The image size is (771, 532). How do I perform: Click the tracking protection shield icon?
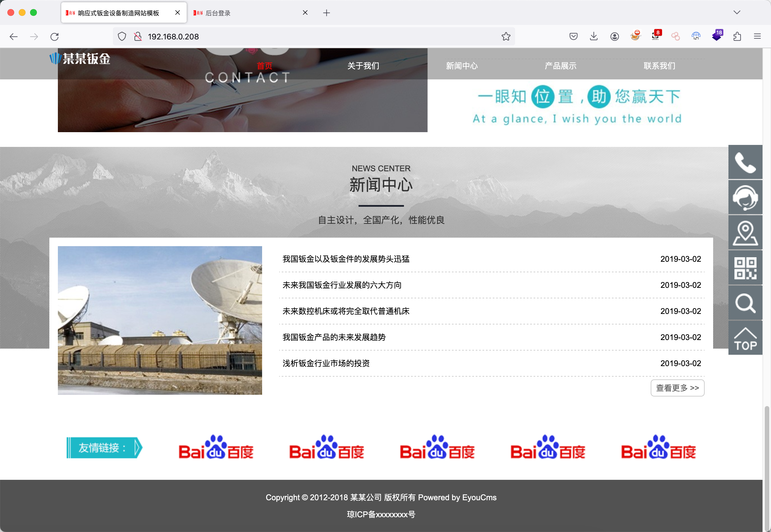tap(122, 36)
